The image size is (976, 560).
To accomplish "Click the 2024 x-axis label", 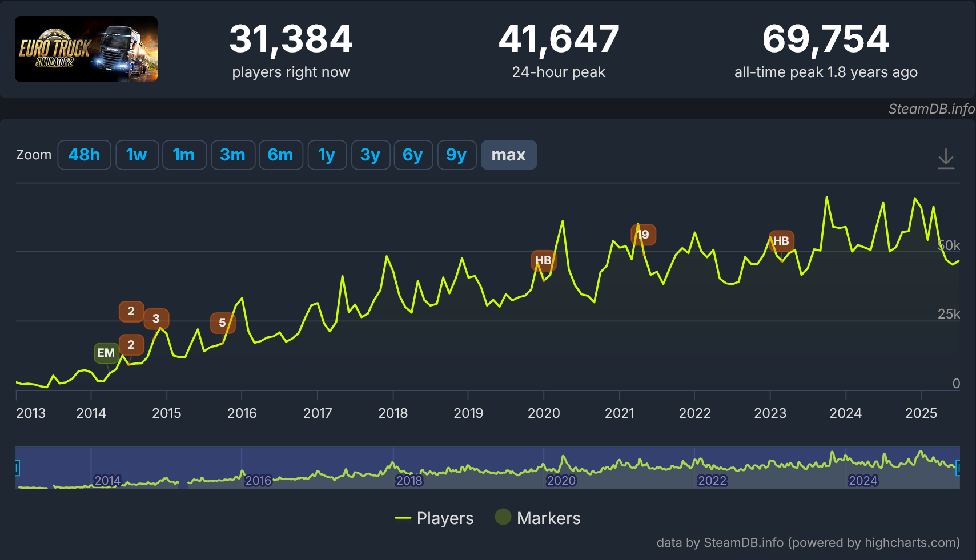I will point(845,413).
